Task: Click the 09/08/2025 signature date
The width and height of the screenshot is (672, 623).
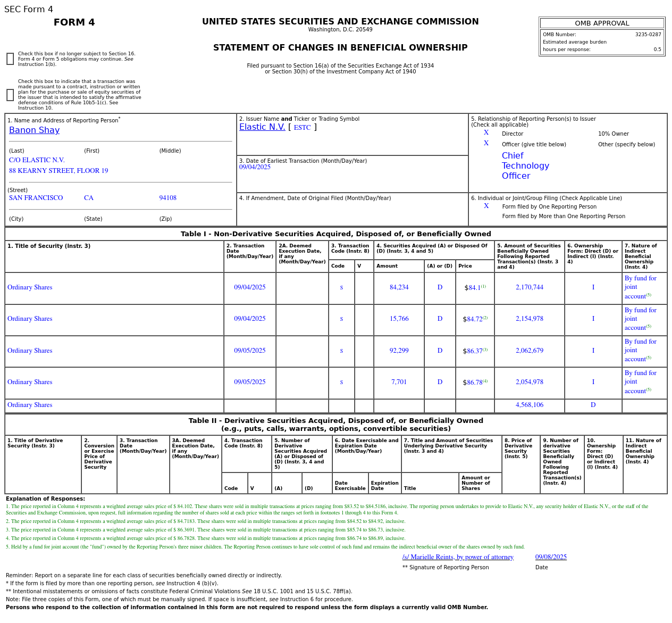Action: [551, 557]
